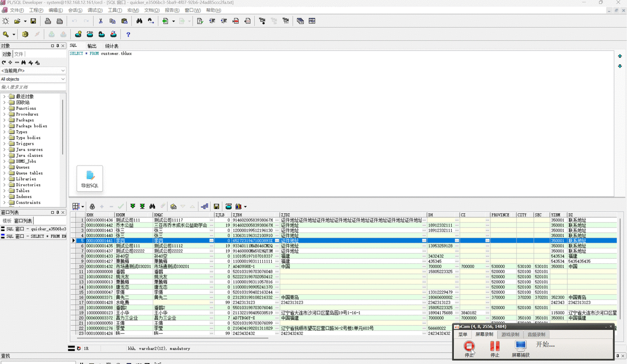This screenshot has width=627, height=364.
Task: Switch to the 输出 tab
Action: 92,45
